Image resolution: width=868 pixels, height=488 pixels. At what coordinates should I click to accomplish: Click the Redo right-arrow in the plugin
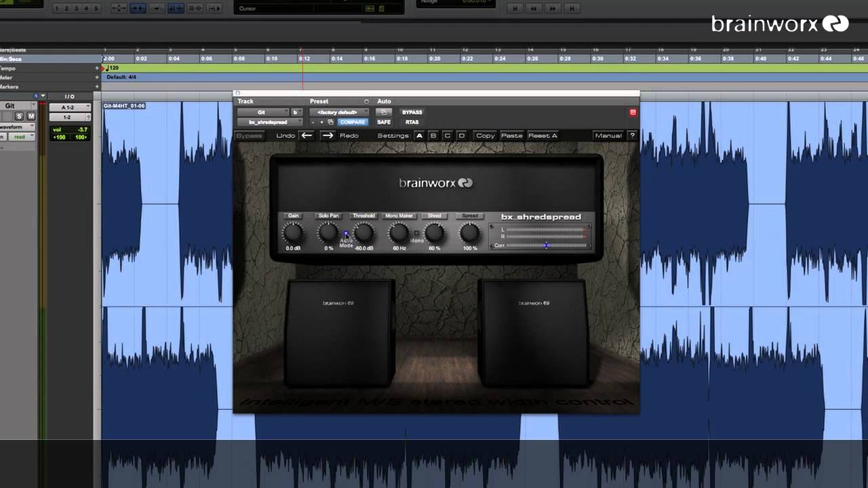328,136
